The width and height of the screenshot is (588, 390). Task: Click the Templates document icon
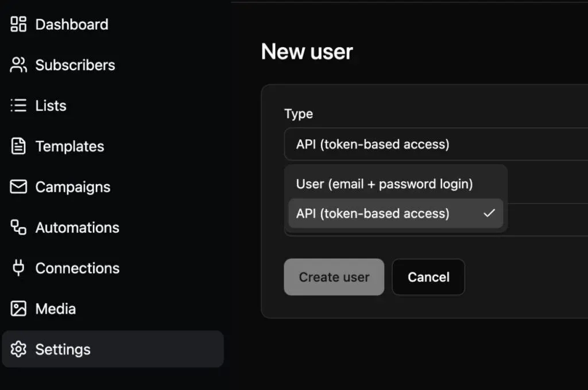pyautogui.click(x=18, y=146)
